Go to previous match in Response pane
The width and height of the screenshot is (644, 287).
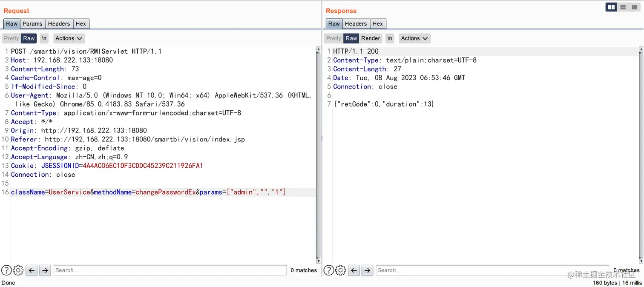(x=354, y=270)
